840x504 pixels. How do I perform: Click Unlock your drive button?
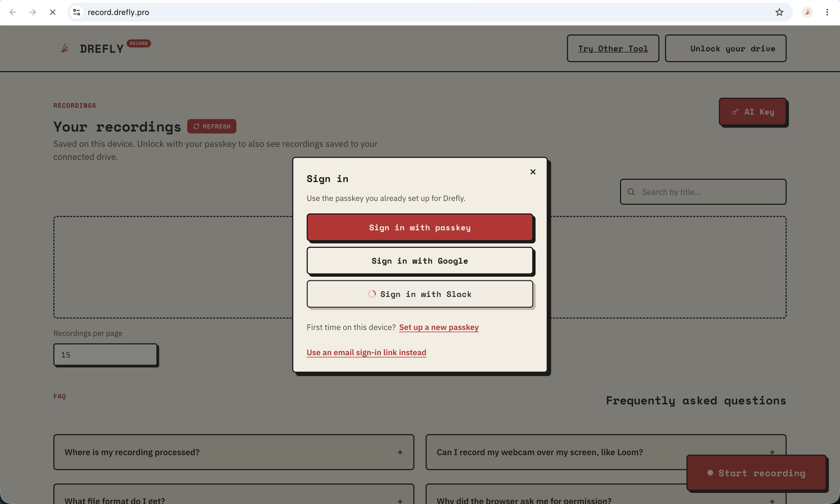[726, 48]
